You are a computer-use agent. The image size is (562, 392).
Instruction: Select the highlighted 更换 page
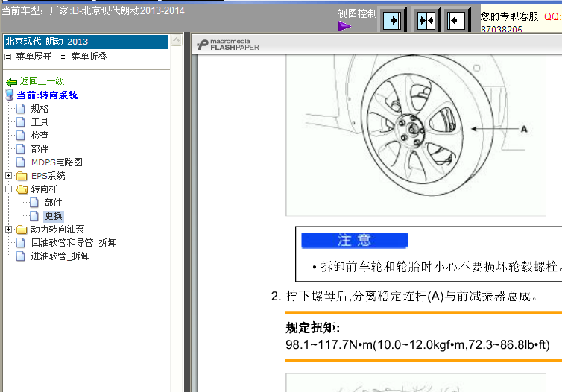pyautogui.click(x=53, y=215)
